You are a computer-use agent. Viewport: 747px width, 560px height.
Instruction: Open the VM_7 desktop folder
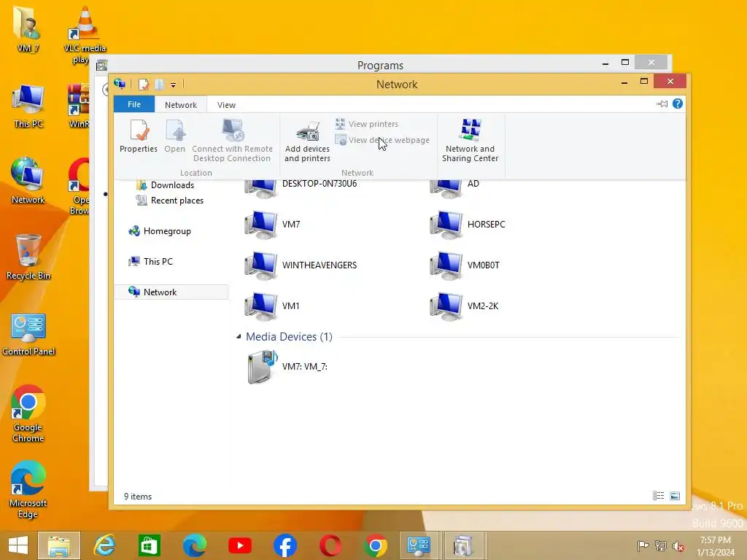click(x=28, y=29)
